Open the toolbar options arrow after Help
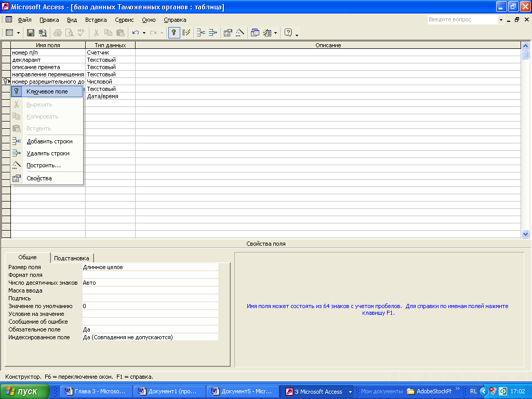The width and height of the screenshot is (532, 399). click(297, 35)
